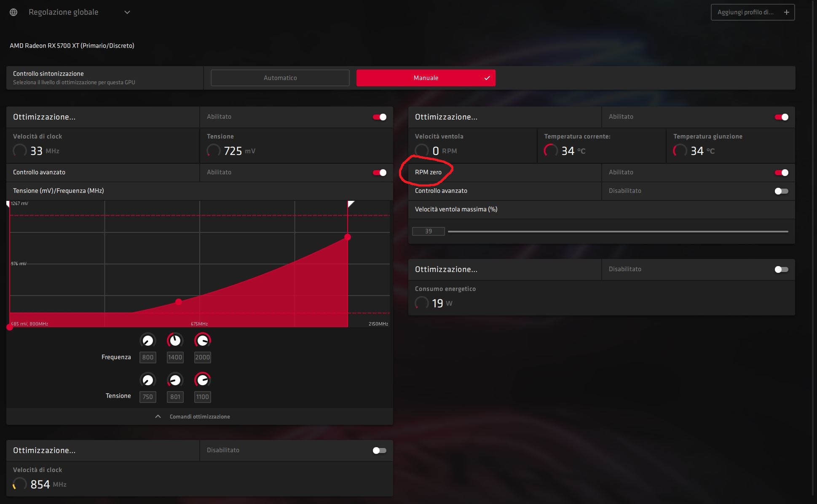Click the third Frequenza dial knob for 2000
Viewport: 817px width, 504px height.
click(202, 341)
